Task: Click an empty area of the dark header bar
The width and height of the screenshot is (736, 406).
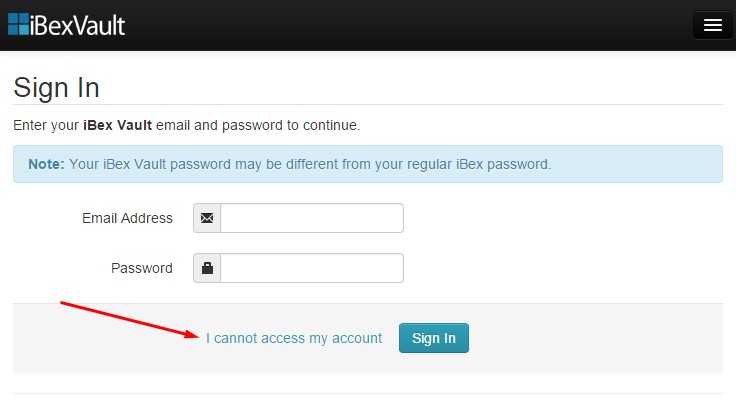Action: [x=404, y=25]
